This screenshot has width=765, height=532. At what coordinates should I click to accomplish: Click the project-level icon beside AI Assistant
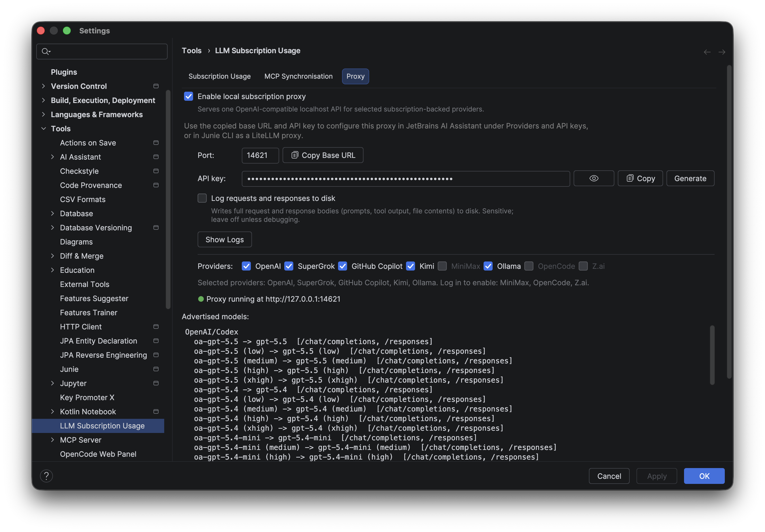tap(156, 157)
